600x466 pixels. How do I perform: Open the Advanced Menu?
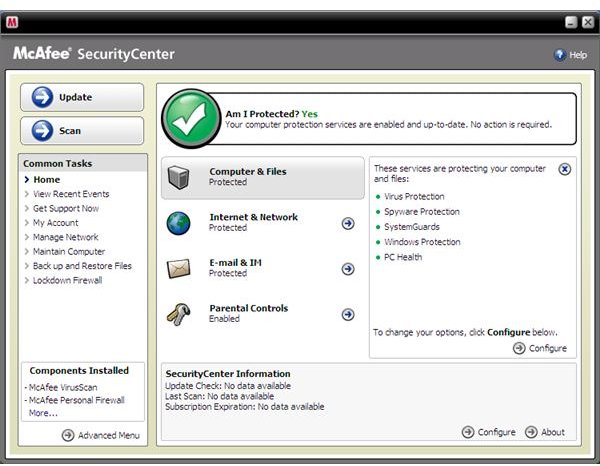click(101, 435)
